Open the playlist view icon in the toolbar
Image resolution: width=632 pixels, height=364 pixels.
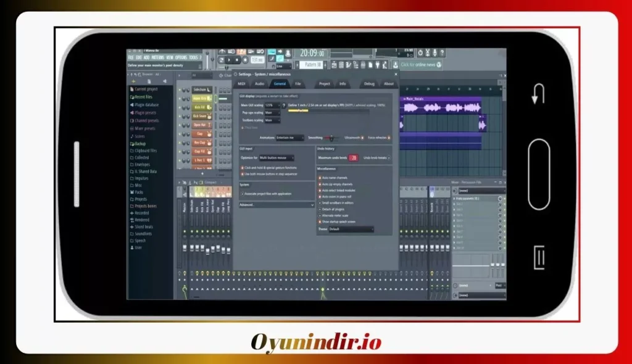[334, 65]
